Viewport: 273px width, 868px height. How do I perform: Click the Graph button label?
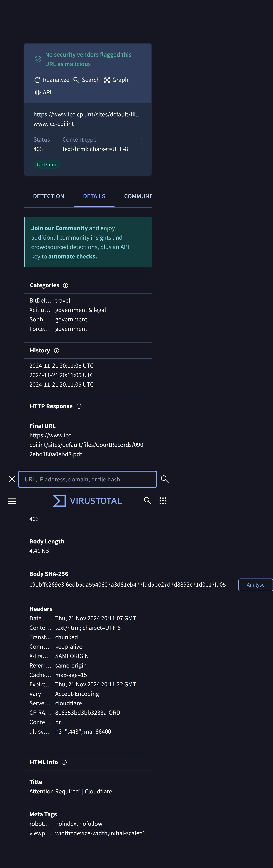tap(120, 80)
